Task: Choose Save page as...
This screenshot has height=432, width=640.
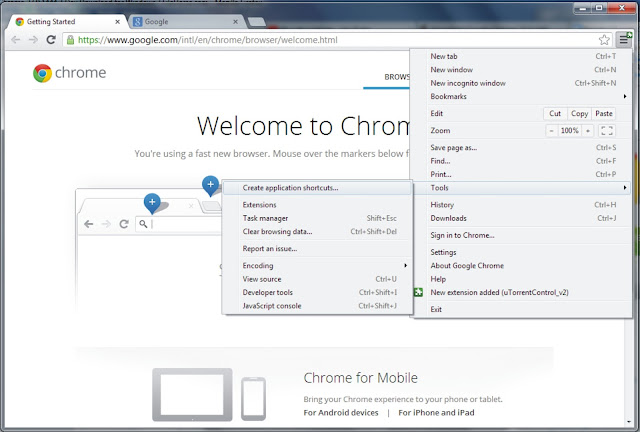Action: 523,148
